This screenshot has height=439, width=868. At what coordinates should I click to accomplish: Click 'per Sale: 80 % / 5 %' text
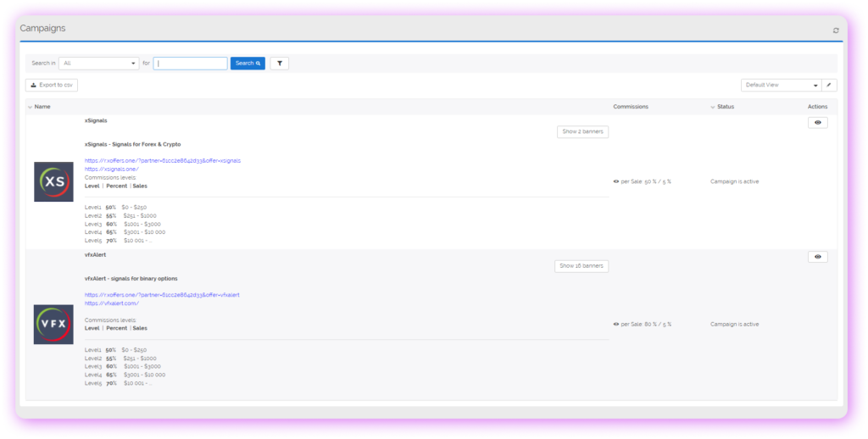pos(646,325)
